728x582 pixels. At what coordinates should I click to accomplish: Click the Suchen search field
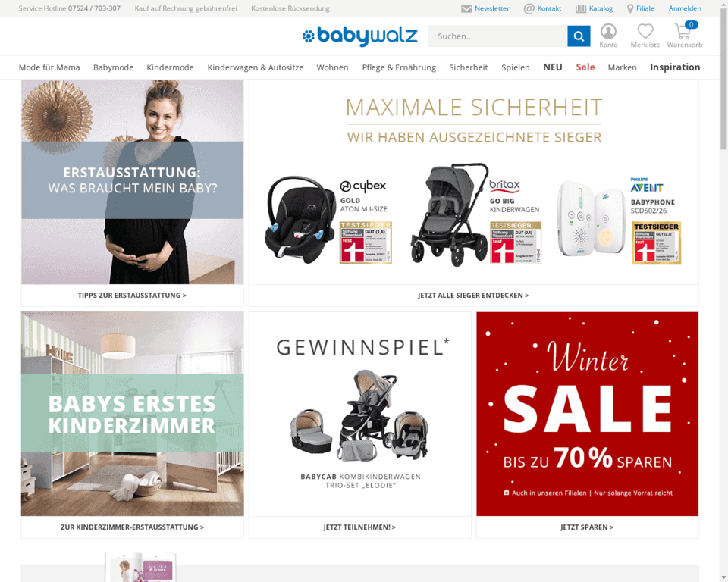click(497, 36)
